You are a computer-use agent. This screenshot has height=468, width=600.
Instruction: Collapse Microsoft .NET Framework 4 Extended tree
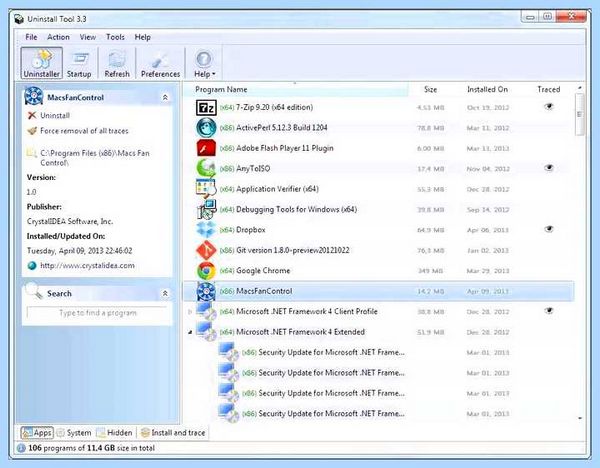(190, 332)
